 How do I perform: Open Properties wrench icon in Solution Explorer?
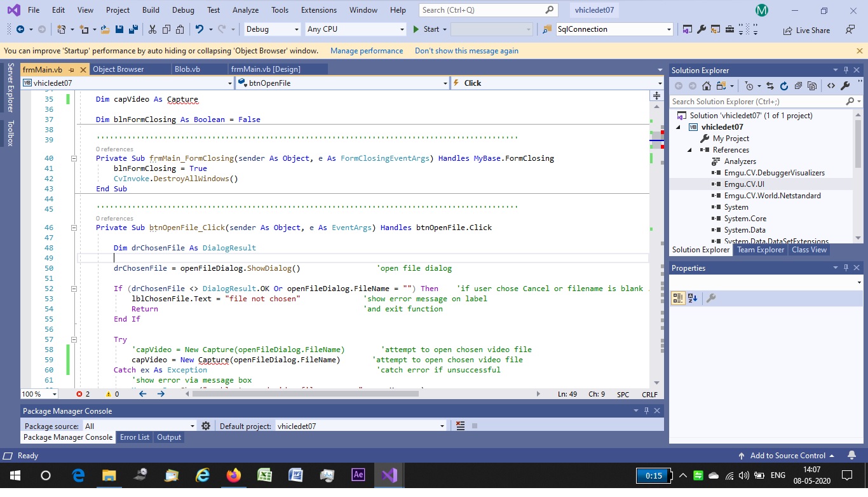(x=845, y=86)
